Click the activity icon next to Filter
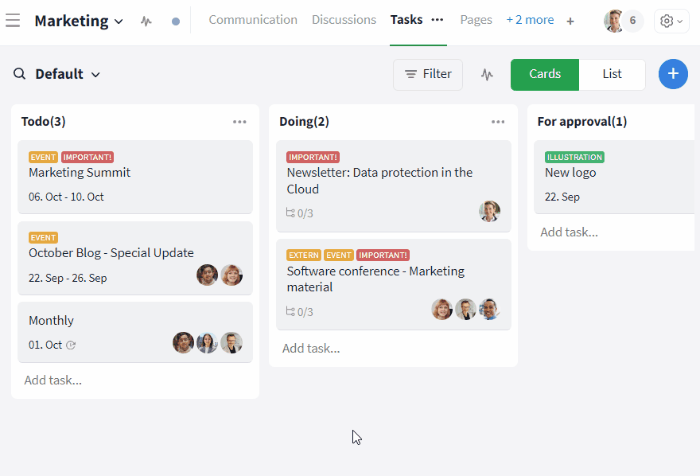Viewport: 700px width, 476px height. click(487, 74)
